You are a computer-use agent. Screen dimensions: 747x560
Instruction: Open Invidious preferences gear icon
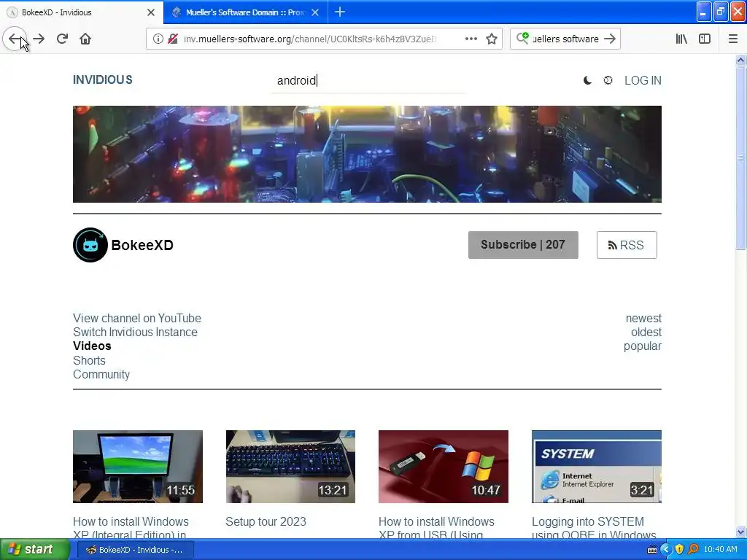[608, 80]
